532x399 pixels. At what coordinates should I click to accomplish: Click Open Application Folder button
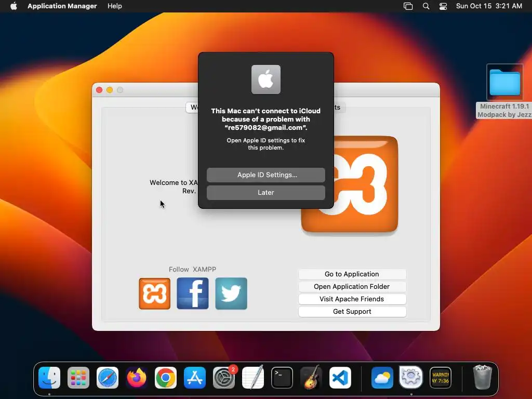(352, 287)
